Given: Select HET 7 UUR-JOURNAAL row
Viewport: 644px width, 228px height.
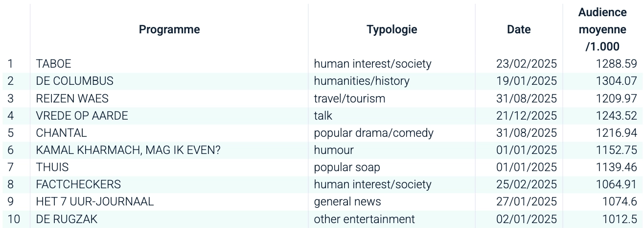Looking at the screenshot, I should [94, 202].
